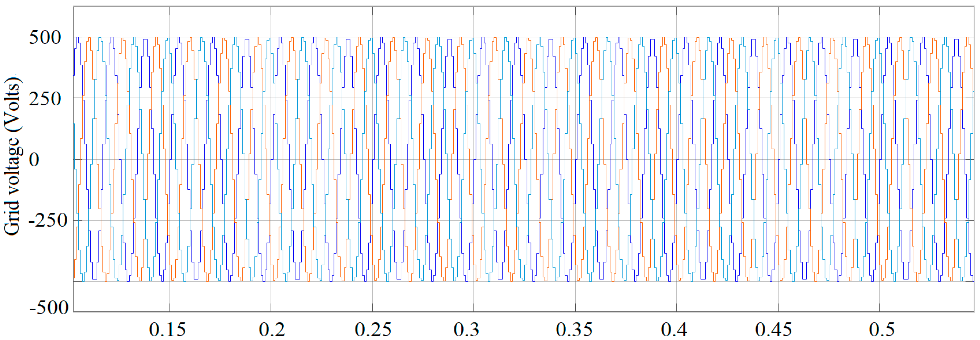Click the 0.5 x-axis tick label
The height and width of the screenshot is (340, 980).
pyautogui.click(x=882, y=330)
